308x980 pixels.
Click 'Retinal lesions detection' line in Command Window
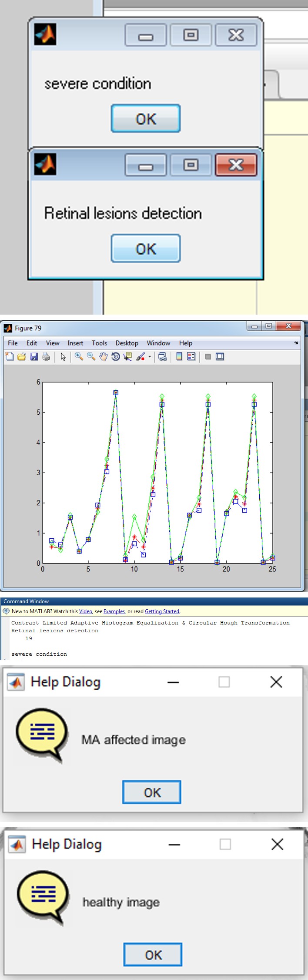pyautogui.click(x=55, y=631)
